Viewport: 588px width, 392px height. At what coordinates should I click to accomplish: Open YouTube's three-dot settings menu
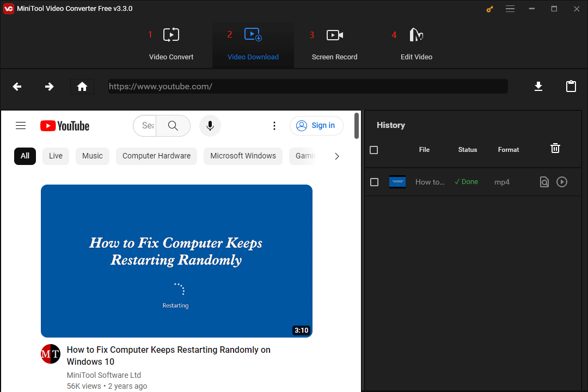coord(274,126)
